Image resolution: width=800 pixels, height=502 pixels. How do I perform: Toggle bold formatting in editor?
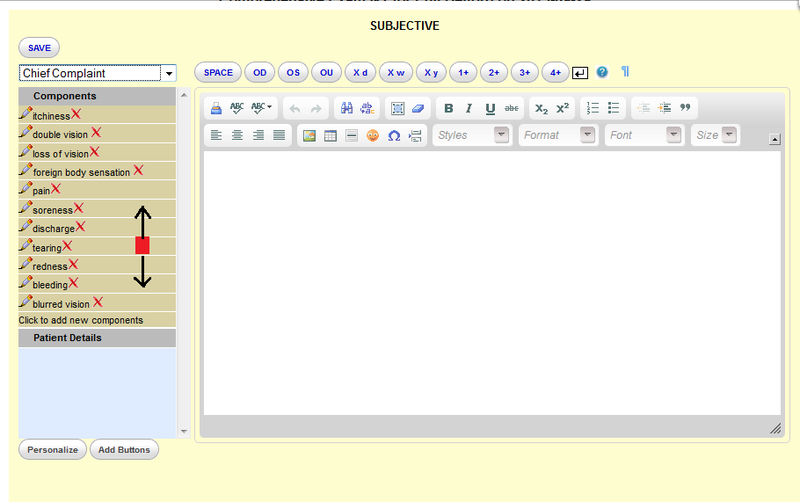(448, 108)
